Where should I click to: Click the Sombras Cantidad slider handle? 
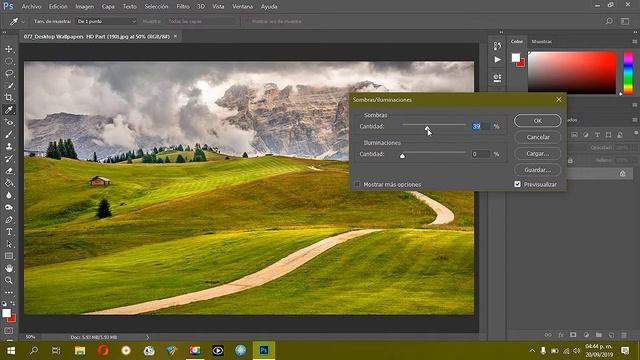(427, 129)
